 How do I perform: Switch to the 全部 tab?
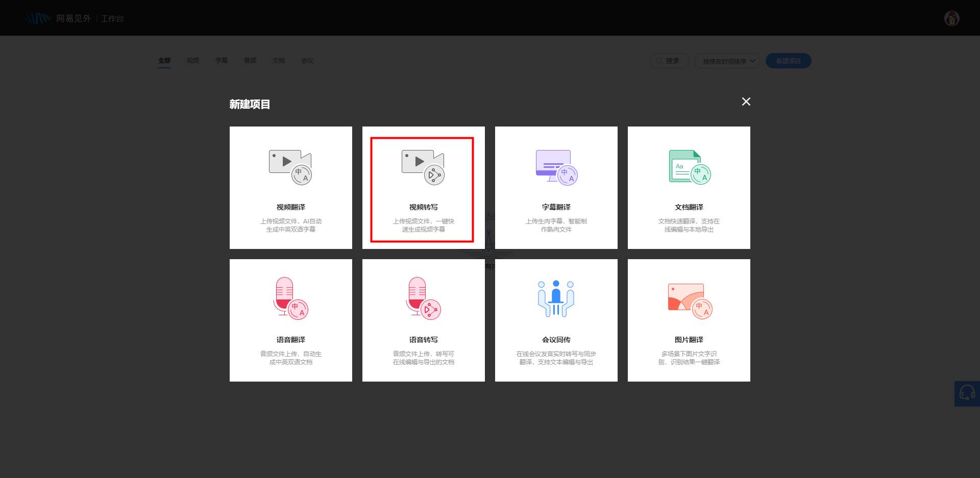(164, 61)
